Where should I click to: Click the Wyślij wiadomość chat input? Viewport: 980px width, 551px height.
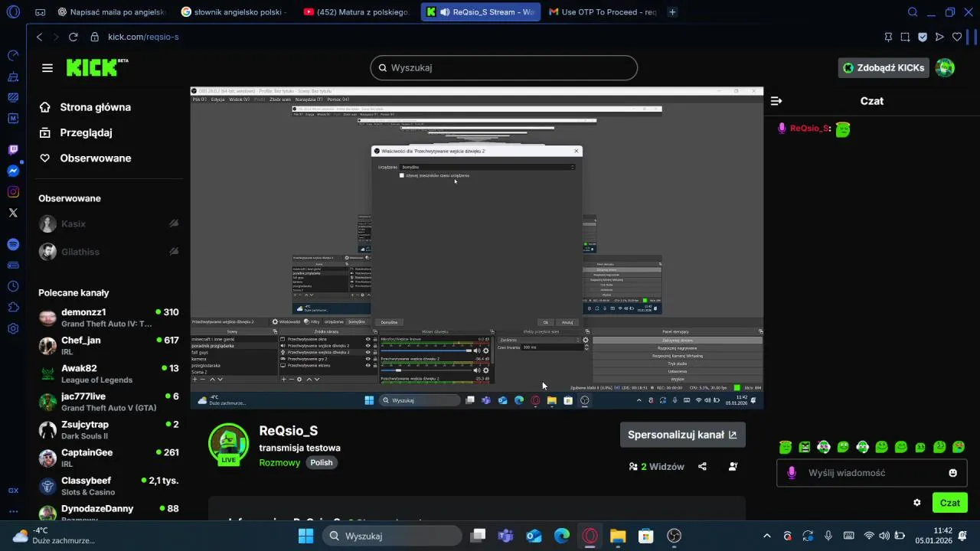click(x=871, y=473)
